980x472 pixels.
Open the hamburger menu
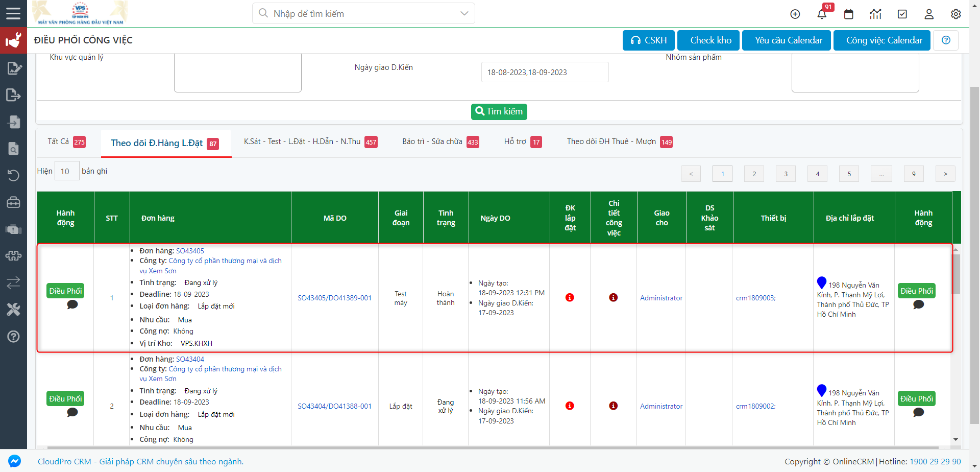pyautogui.click(x=13, y=13)
